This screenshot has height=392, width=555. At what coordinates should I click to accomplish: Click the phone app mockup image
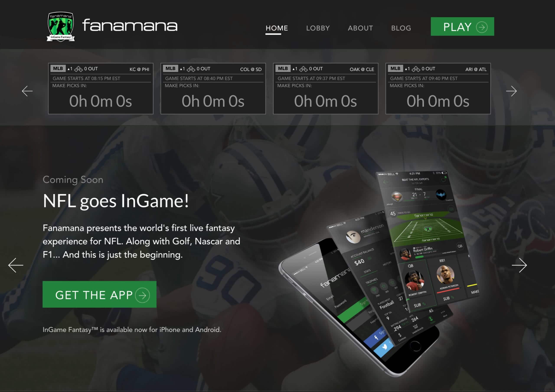tap(378, 273)
